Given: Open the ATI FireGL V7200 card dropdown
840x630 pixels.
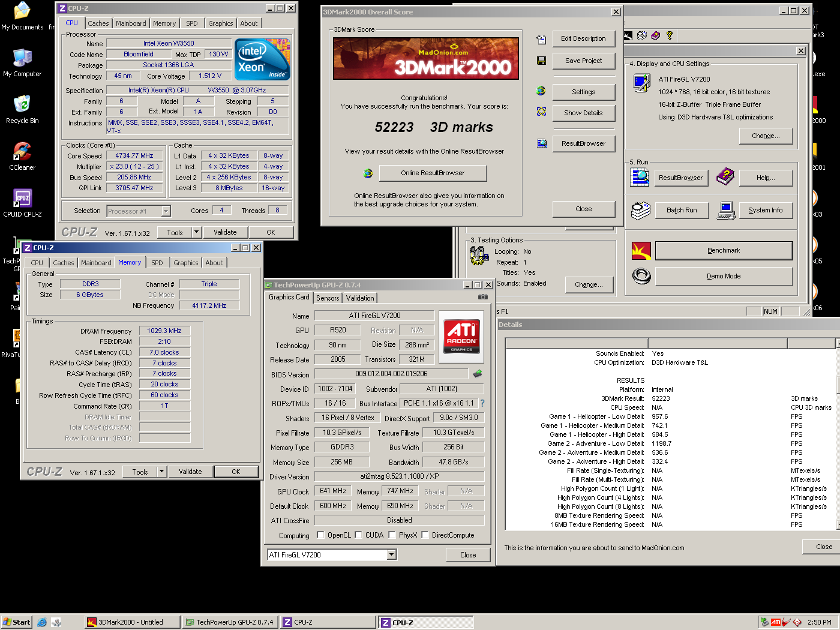Looking at the screenshot, I should [392, 555].
